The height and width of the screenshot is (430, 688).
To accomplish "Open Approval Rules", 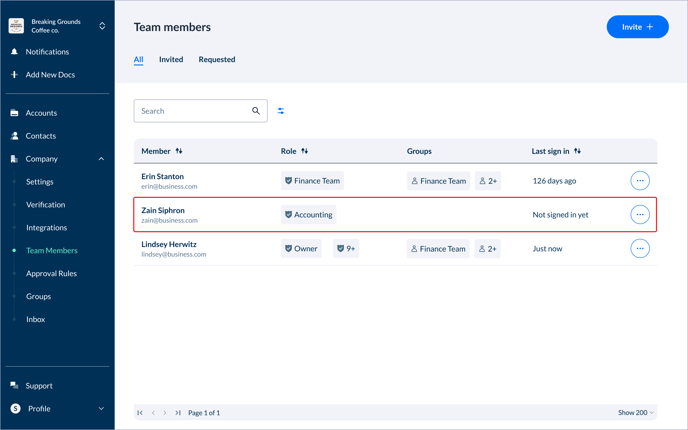I will [x=51, y=273].
